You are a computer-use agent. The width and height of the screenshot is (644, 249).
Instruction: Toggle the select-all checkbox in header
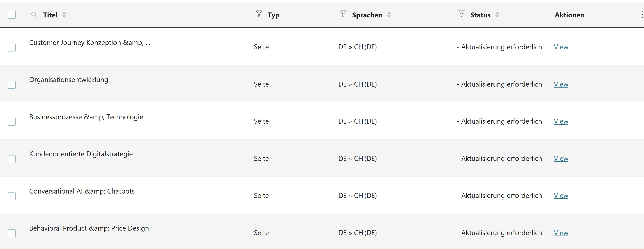(12, 15)
